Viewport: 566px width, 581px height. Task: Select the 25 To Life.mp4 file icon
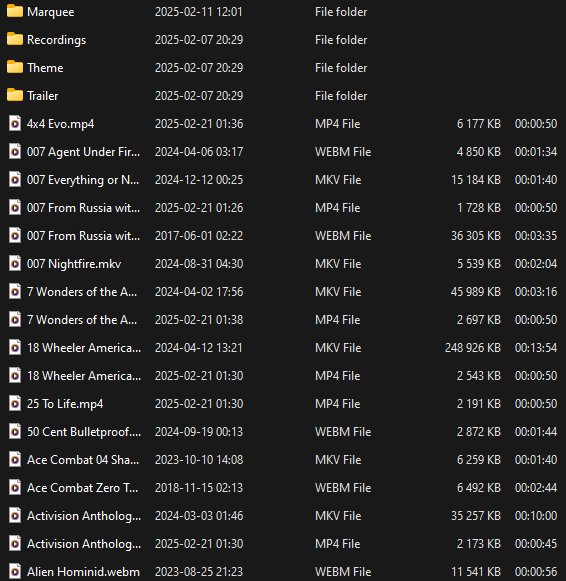point(15,404)
